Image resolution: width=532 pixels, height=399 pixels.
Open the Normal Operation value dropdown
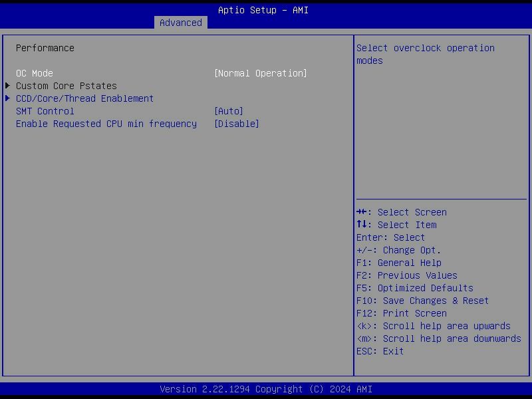[x=260, y=73]
